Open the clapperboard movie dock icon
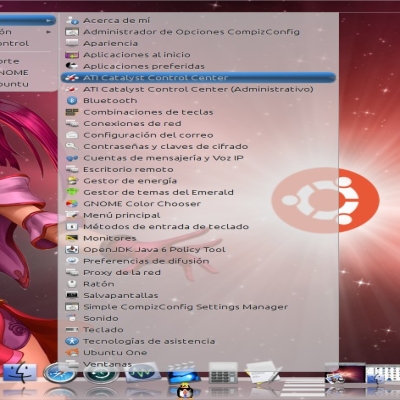Image resolution: width=400 pixels, height=400 pixels. click(x=183, y=373)
